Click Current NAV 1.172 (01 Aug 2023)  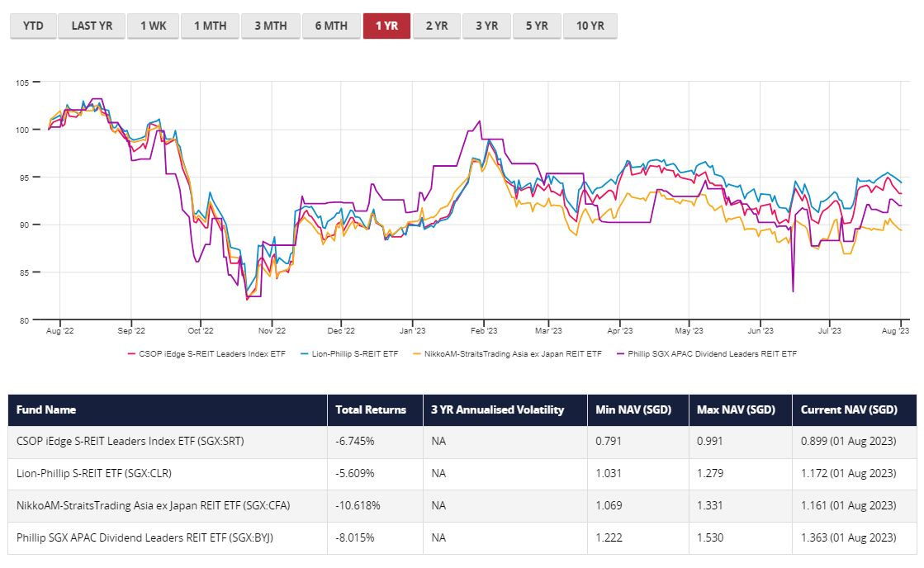pyautogui.click(x=849, y=473)
